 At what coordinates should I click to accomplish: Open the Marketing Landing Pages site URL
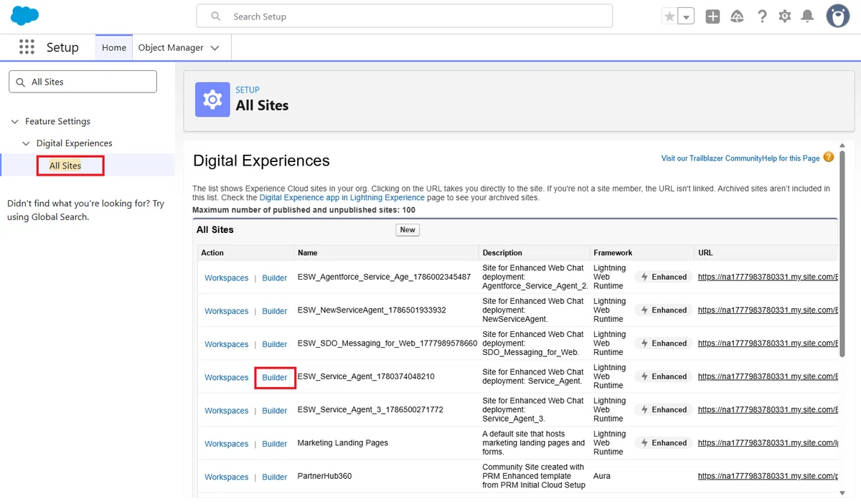[768, 443]
